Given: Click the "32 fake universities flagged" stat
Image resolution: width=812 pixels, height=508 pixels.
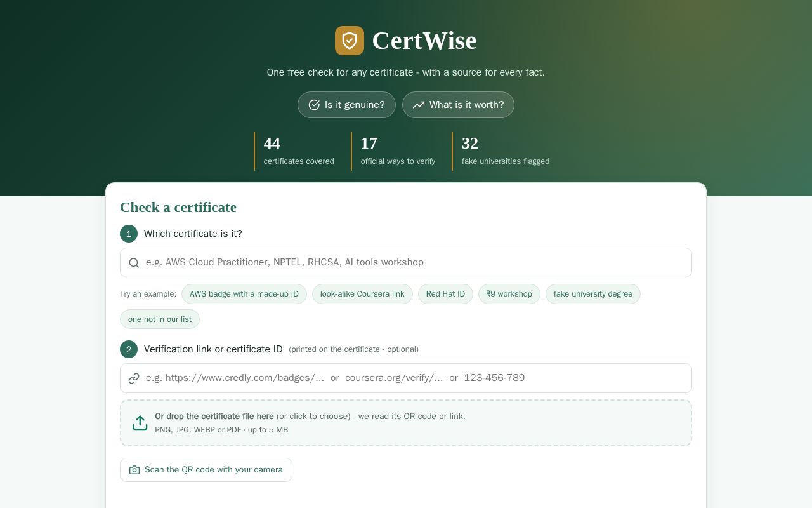Looking at the screenshot, I should [x=501, y=151].
